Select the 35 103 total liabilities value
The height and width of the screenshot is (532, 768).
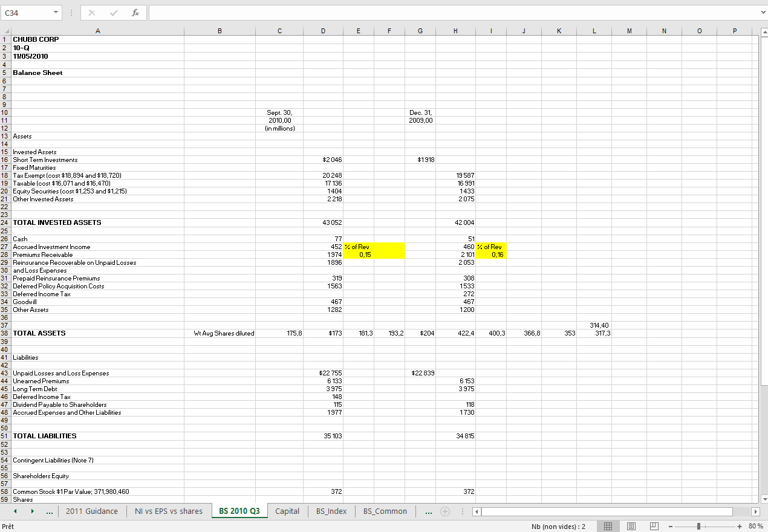click(324, 436)
